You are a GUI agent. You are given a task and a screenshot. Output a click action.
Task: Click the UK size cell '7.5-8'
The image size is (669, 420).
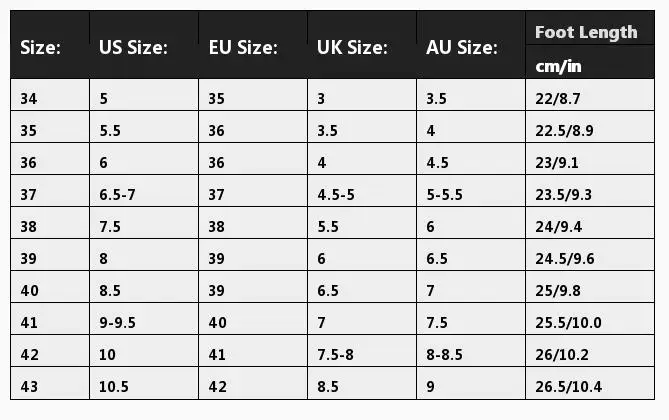click(336, 355)
